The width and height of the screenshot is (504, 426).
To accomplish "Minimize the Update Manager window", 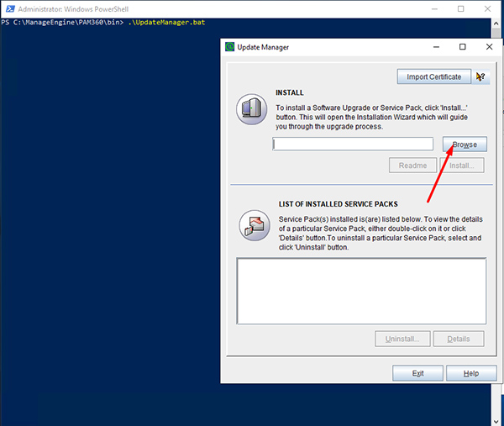I will click(x=436, y=47).
